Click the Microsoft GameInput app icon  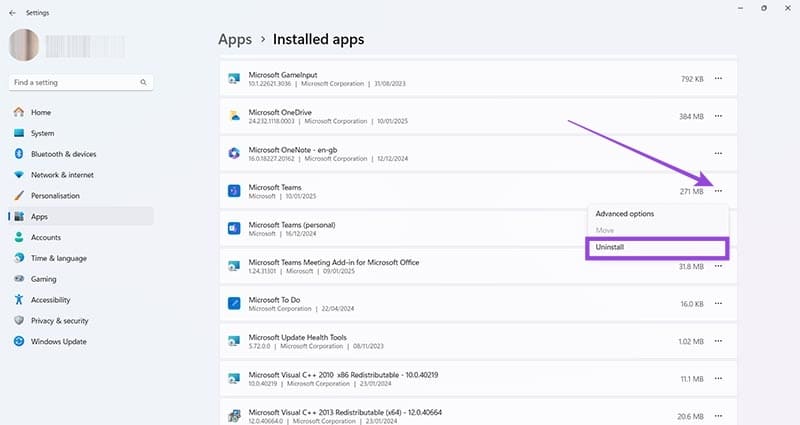[x=234, y=79]
